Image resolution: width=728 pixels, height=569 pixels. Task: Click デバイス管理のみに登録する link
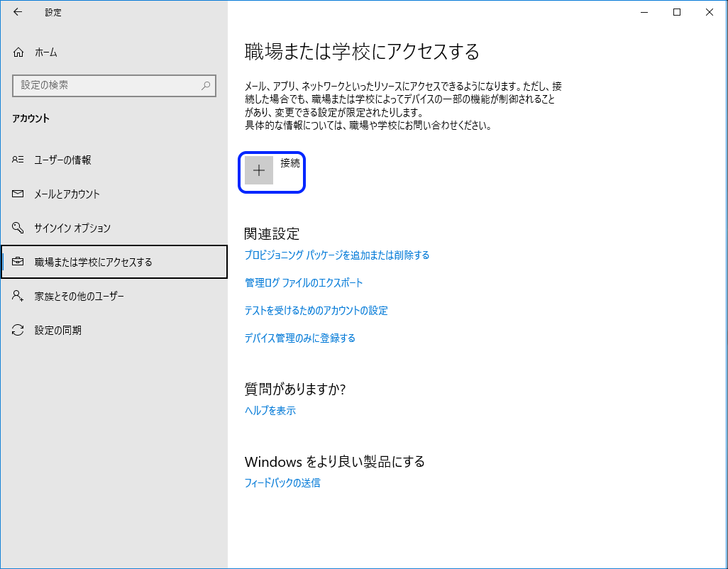click(x=300, y=338)
